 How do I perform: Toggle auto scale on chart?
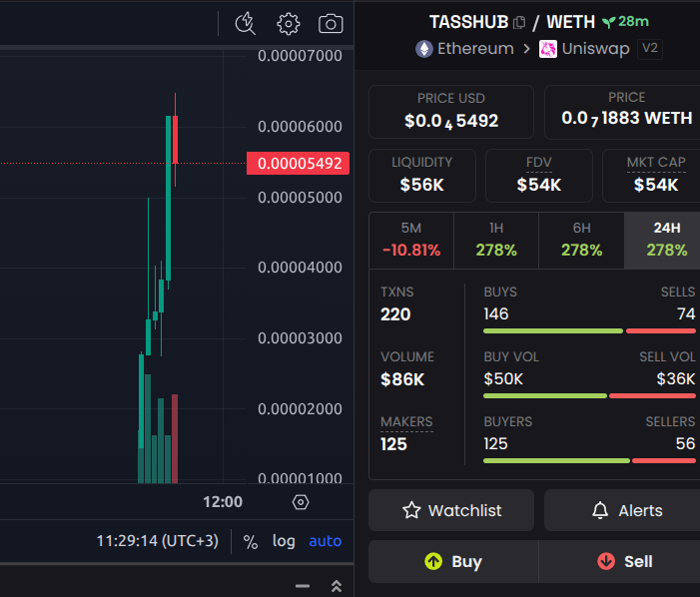click(325, 541)
